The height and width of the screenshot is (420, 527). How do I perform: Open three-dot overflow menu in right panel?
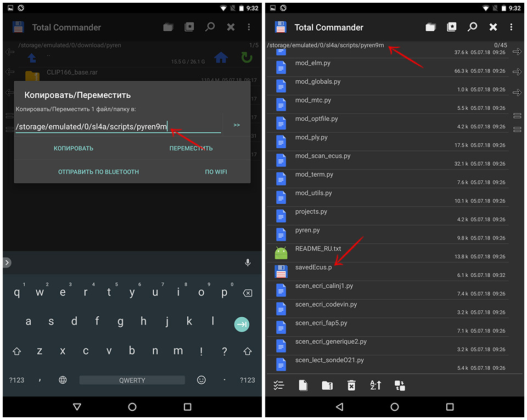(x=511, y=27)
